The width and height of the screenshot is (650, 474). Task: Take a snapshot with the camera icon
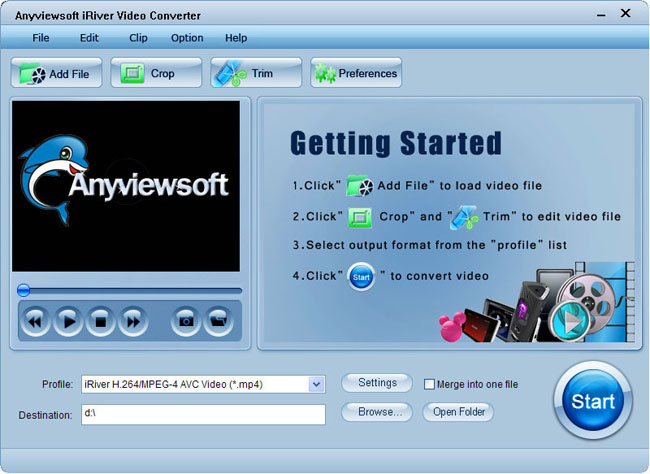pyautogui.click(x=186, y=321)
